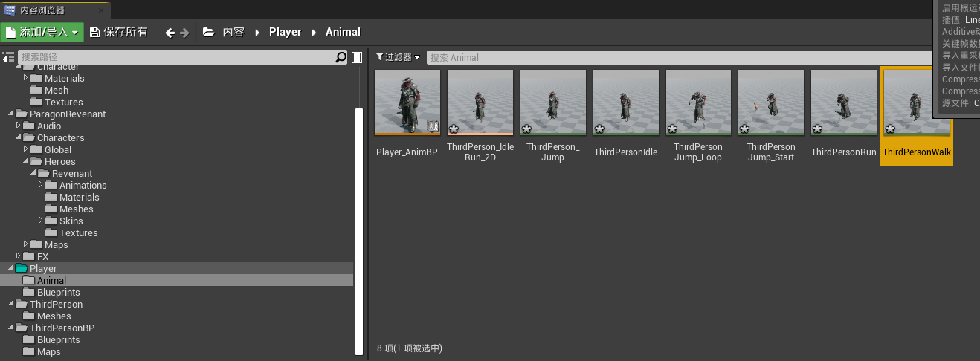Collapse the ThirdPersonBP folder triangle
980x361 pixels.
point(10,328)
